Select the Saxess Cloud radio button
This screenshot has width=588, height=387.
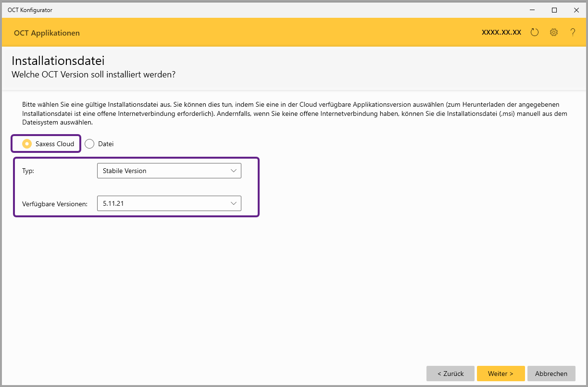click(x=27, y=144)
